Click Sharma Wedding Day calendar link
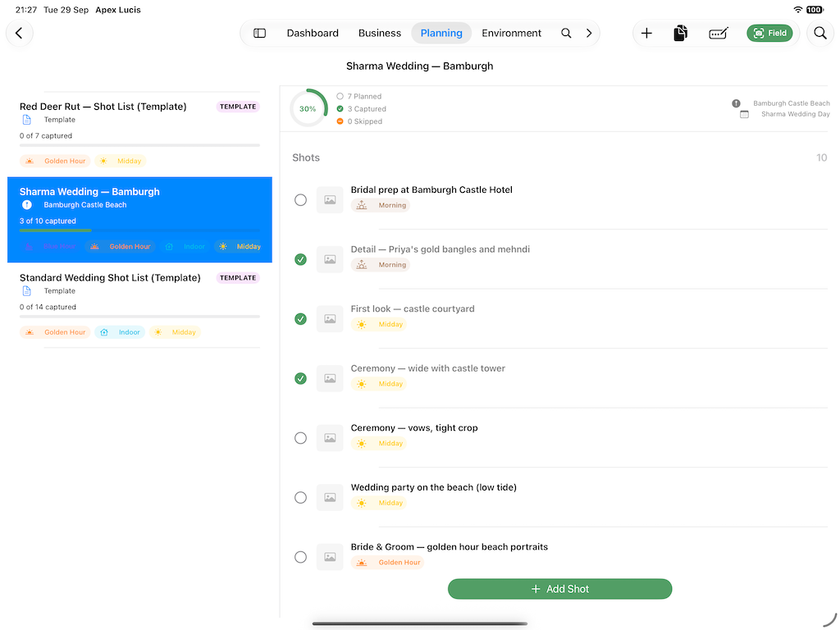Screen dimensions: 840x630 pyautogui.click(x=785, y=114)
